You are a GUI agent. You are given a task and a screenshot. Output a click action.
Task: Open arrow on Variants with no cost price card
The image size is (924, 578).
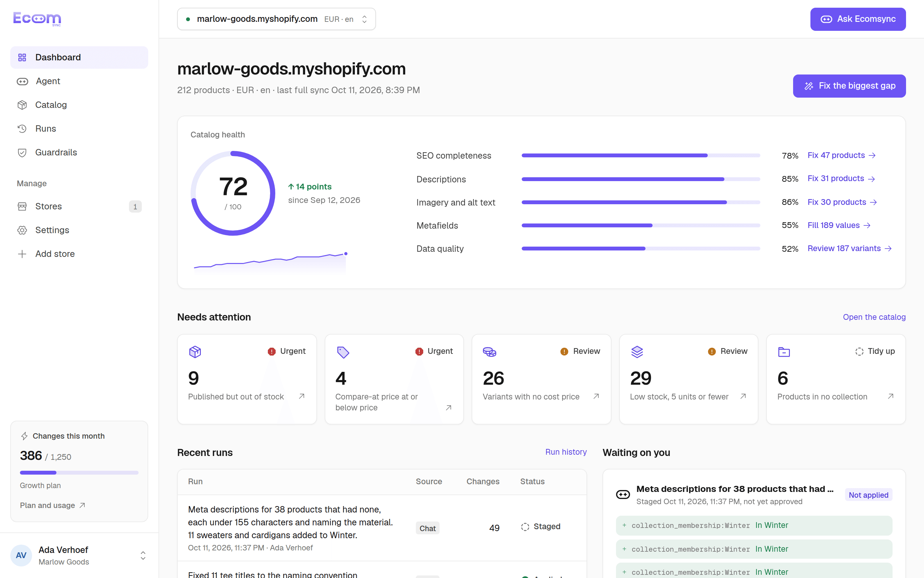[x=596, y=397]
